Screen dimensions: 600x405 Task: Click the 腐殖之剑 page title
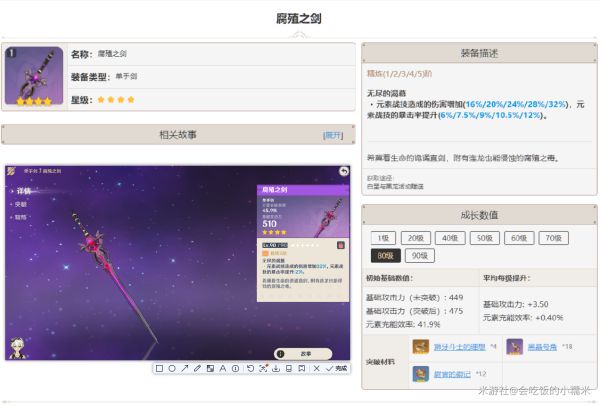click(x=299, y=18)
